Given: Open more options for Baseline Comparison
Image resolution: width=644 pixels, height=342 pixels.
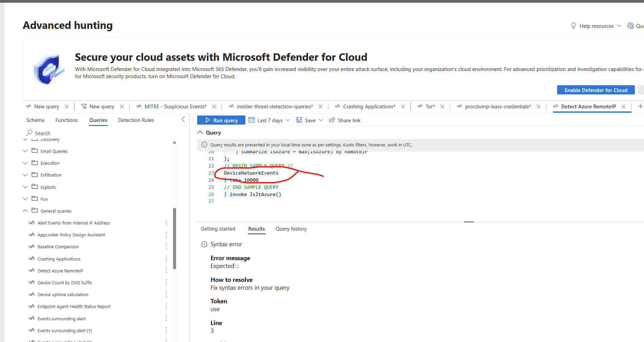Looking at the screenshot, I should pyautogui.click(x=166, y=247).
